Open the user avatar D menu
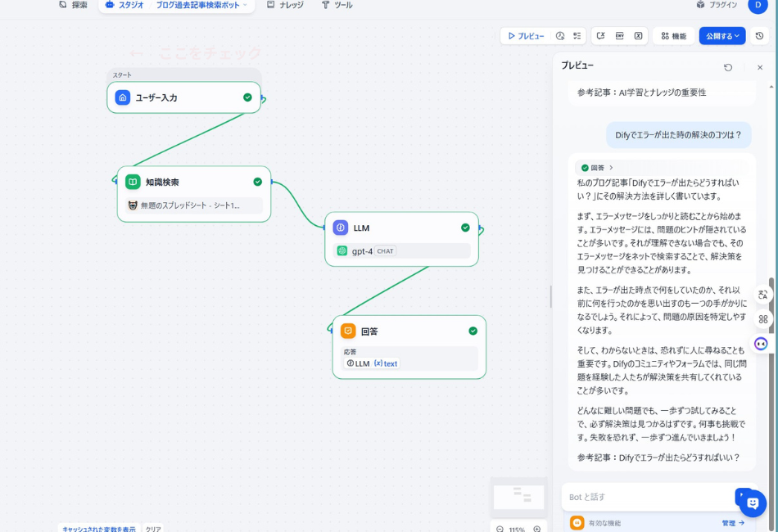The height and width of the screenshot is (532, 778). (759, 7)
